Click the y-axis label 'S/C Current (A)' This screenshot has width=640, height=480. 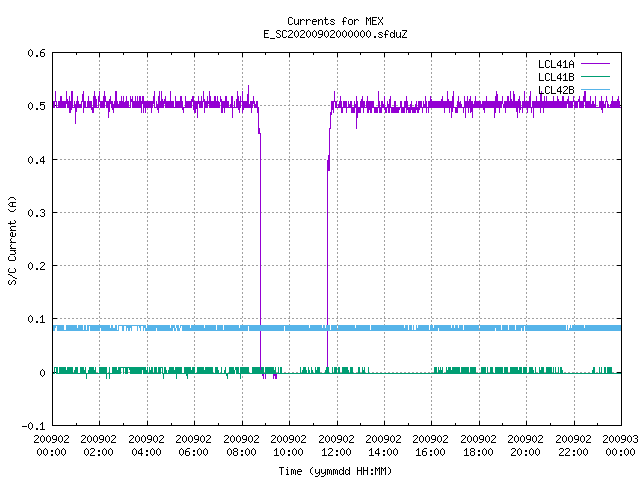[x=12, y=240]
